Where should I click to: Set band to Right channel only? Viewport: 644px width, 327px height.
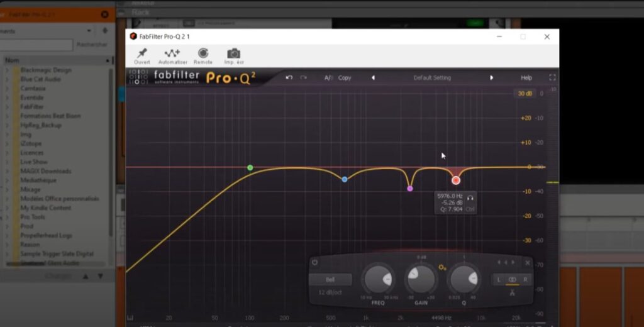point(525,280)
